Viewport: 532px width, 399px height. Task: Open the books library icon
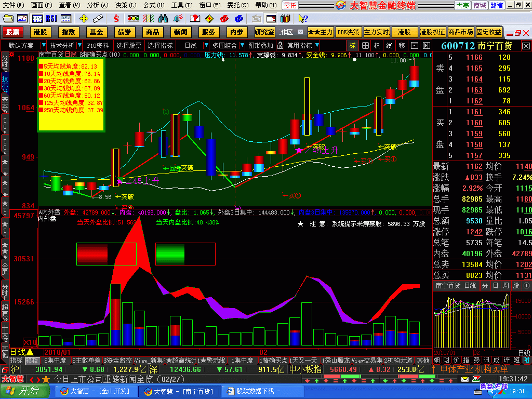pyautogui.click(x=285, y=18)
